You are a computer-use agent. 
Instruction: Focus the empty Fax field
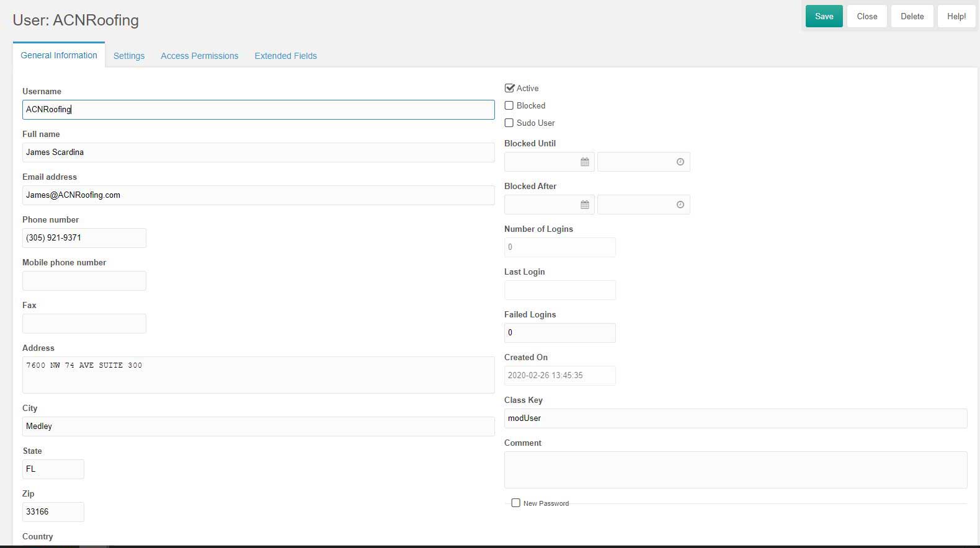(84, 324)
